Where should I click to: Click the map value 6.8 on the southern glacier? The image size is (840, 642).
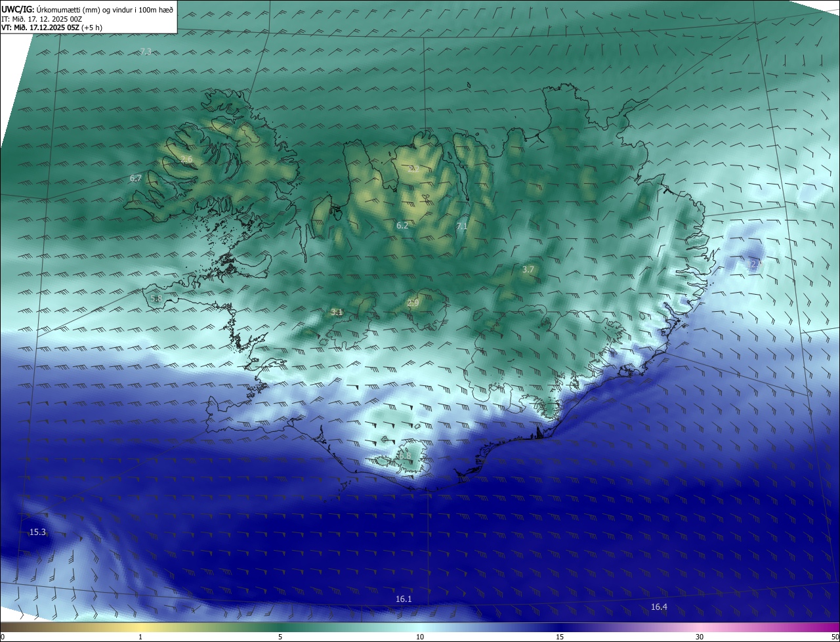click(x=405, y=456)
